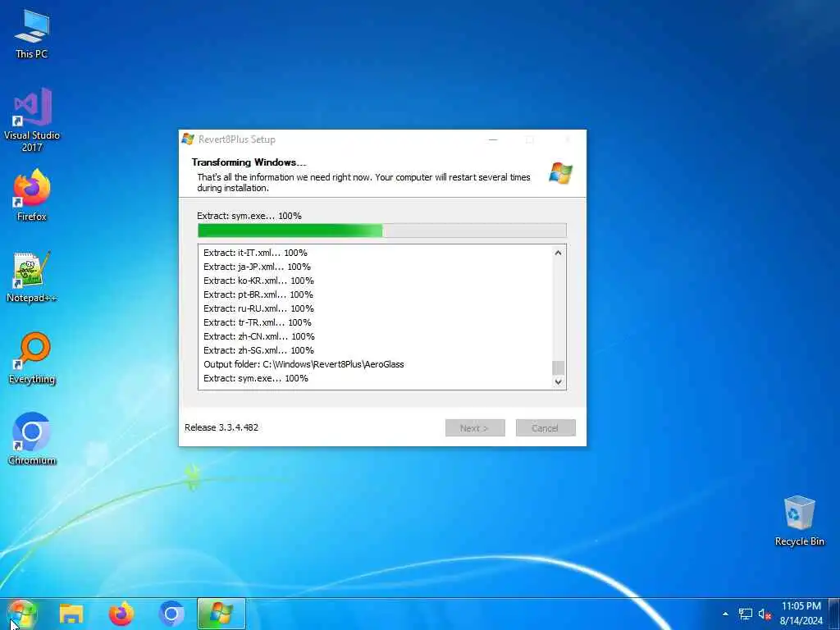
Task: Click the log scrollbar thumb
Action: (558, 368)
